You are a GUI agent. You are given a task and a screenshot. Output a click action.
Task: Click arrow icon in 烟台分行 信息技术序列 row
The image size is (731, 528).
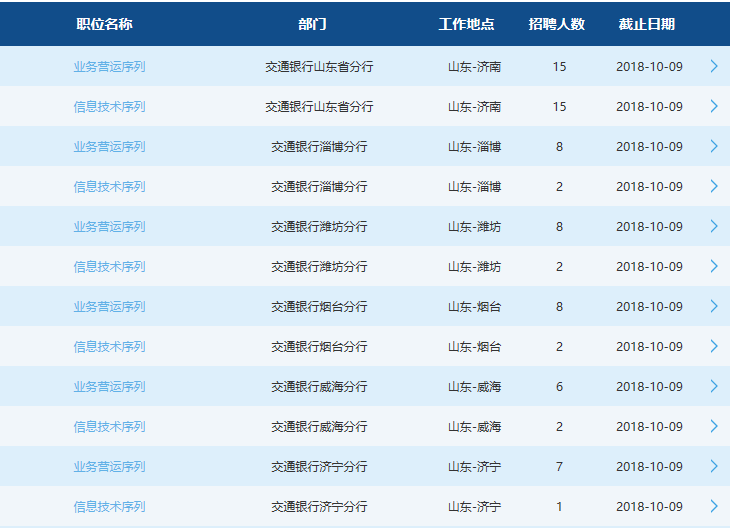pos(714,346)
